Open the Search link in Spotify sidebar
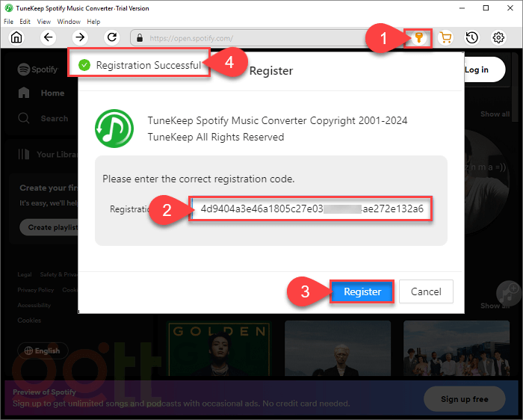The width and height of the screenshot is (523, 420). (x=55, y=118)
